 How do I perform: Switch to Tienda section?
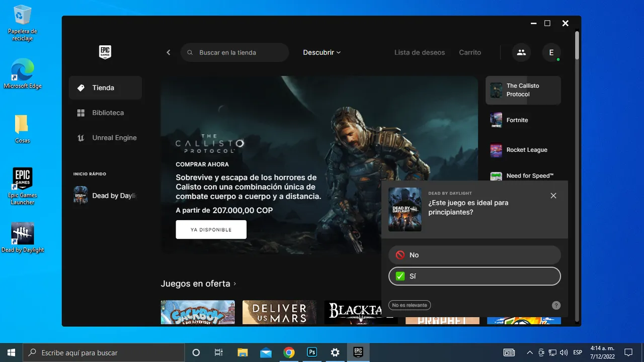(x=105, y=88)
